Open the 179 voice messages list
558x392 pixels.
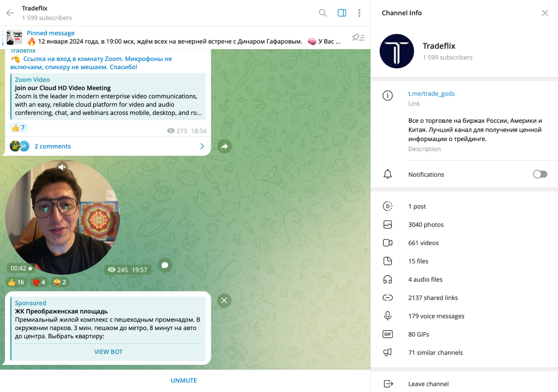[464, 316]
